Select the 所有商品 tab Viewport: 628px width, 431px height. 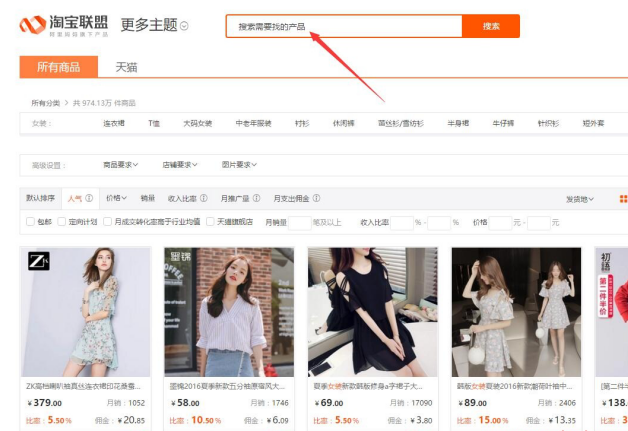tap(59, 67)
